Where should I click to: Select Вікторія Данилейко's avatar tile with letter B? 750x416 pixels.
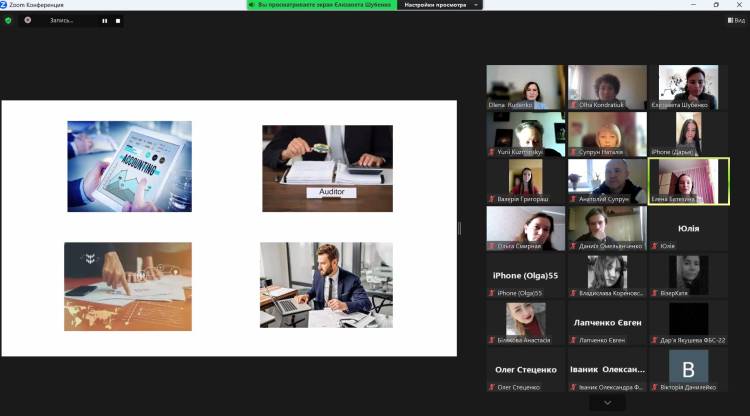pyautogui.click(x=688, y=369)
